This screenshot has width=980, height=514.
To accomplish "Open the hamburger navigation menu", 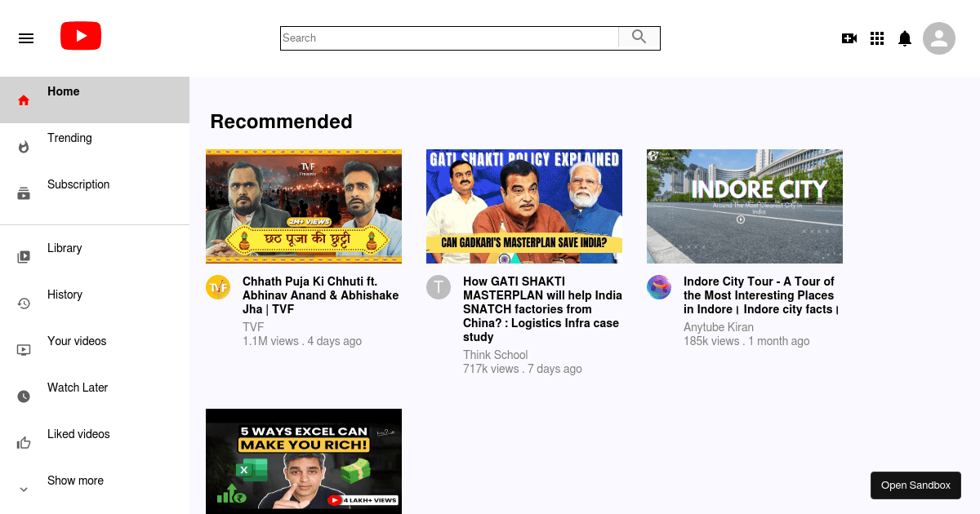I will pyautogui.click(x=26, y=38).
